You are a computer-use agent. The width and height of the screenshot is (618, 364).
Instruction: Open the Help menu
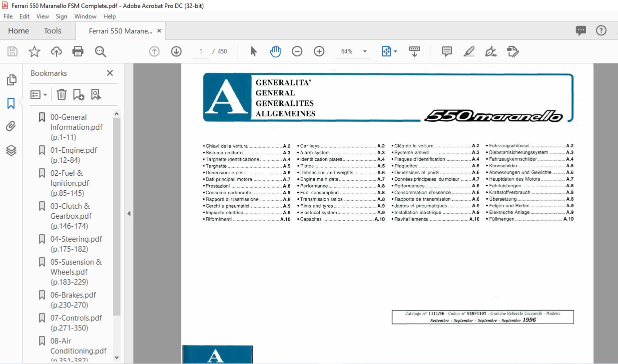(x=109, y=16)
